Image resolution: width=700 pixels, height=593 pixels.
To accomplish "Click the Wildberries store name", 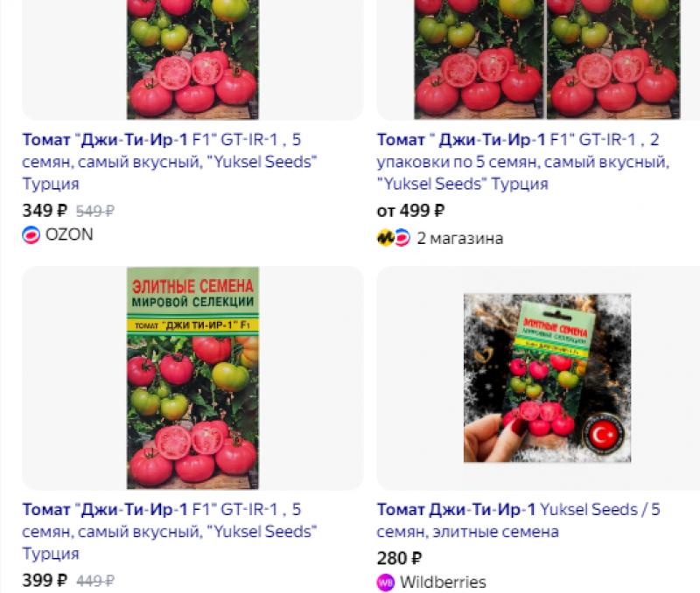I will coord(443,583).
